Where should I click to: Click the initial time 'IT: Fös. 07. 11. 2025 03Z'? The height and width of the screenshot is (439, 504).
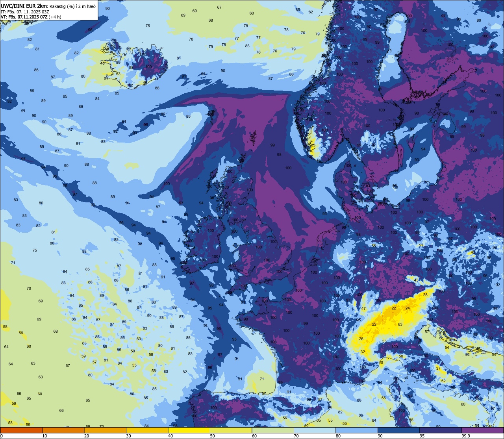[25, 12]
